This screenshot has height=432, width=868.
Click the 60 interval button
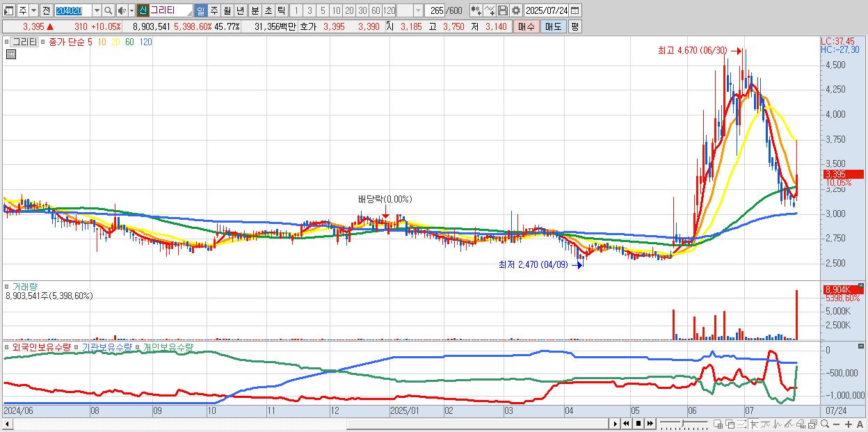pos(376,10)
